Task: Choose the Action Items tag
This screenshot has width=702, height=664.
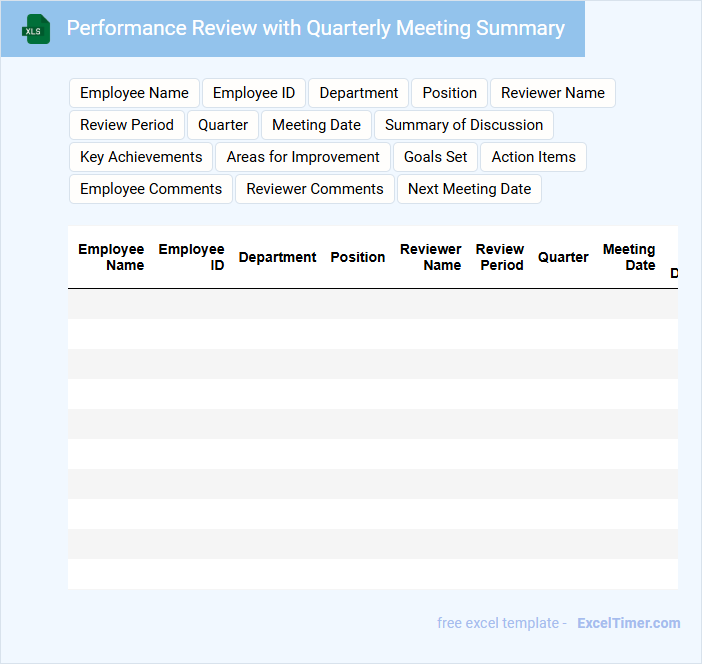Action: tap(533, 157)
